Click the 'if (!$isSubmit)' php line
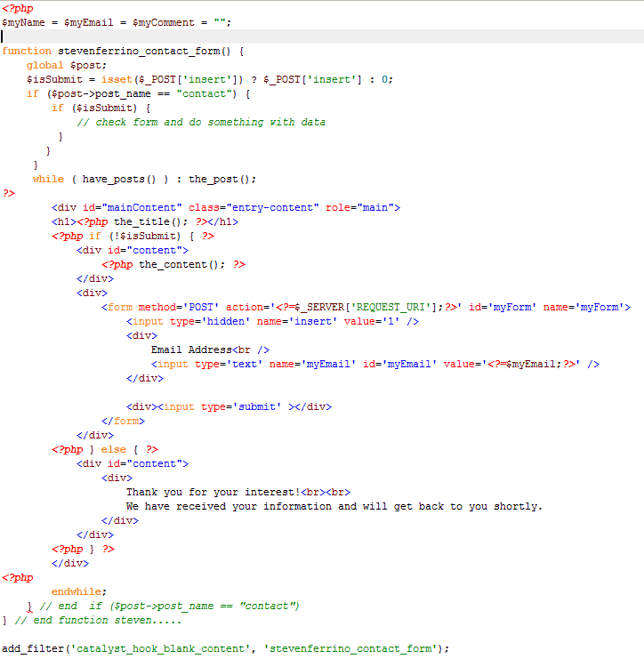 [x=133, y=237]
